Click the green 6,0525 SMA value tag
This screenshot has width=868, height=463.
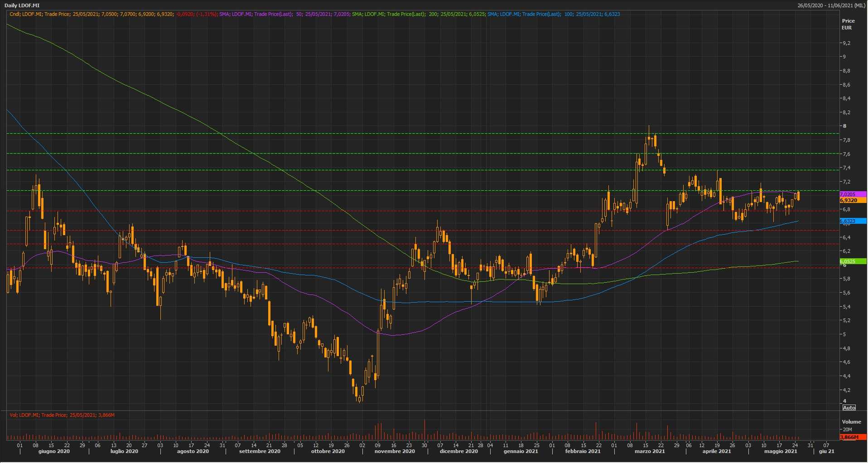point(852,261)
